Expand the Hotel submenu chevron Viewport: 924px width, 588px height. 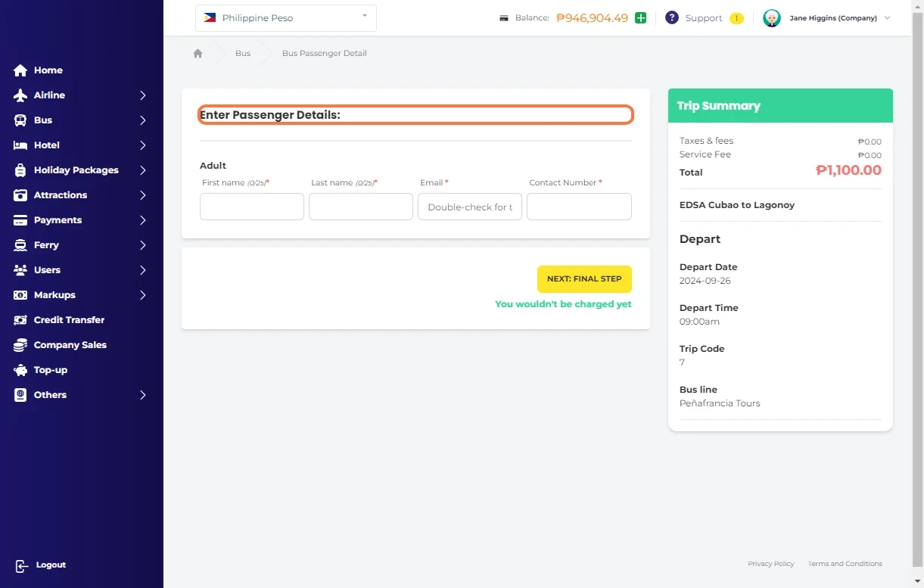point(142,145)
